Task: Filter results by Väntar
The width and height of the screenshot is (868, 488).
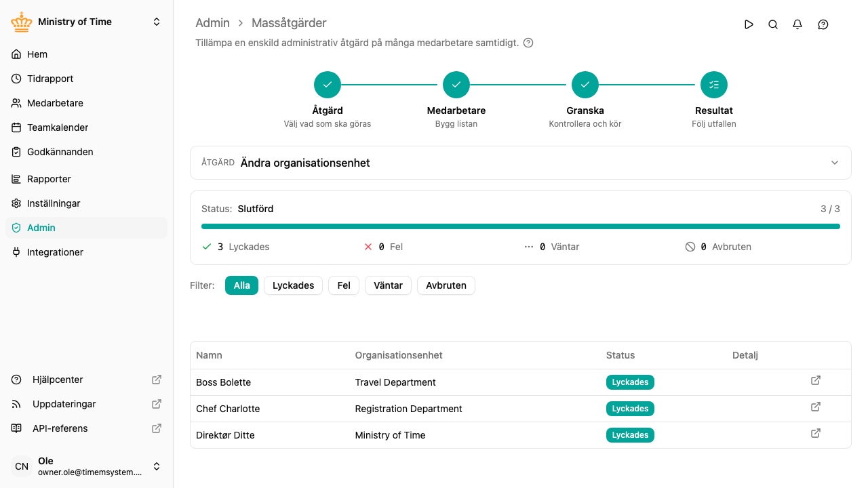Action: [388, 285]
